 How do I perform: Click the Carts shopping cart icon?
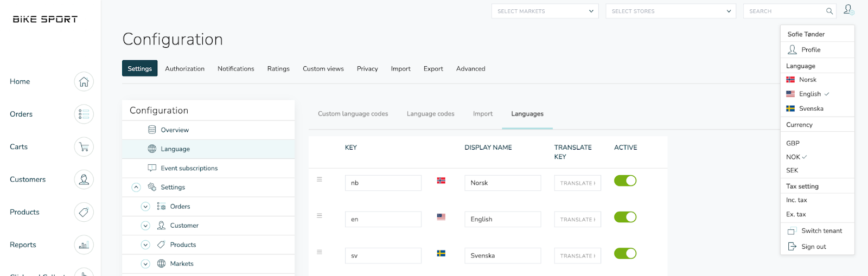(84, 147)
